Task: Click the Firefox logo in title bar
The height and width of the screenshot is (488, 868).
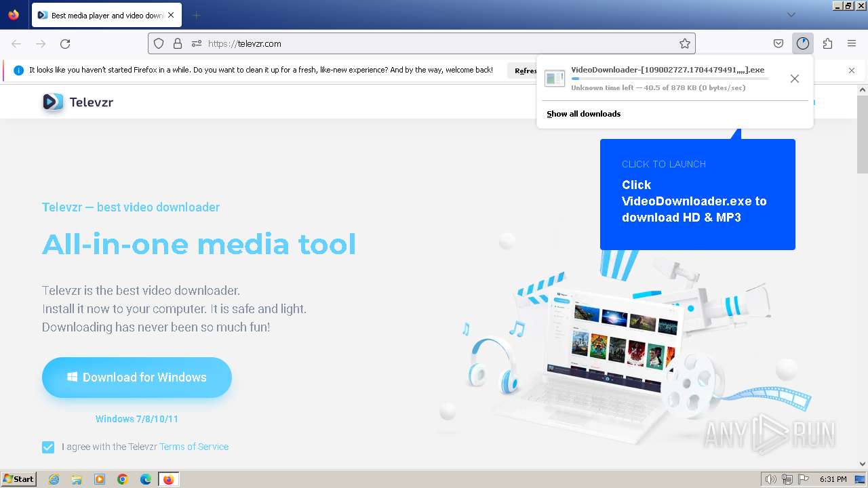Action: click(14, 14)
